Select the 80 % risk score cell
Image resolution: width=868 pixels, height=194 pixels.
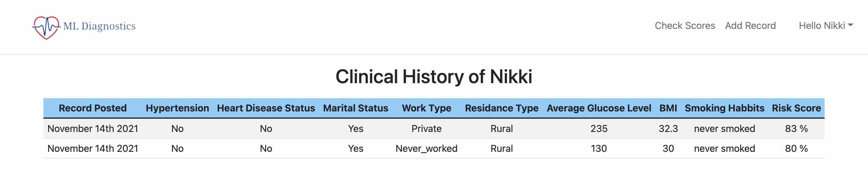click(797, 149)
